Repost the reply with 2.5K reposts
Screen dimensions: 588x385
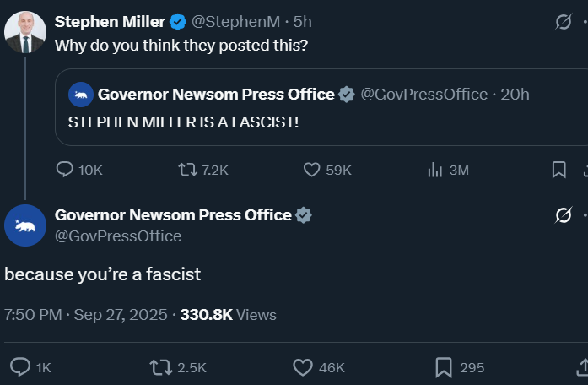click(178, 367)
